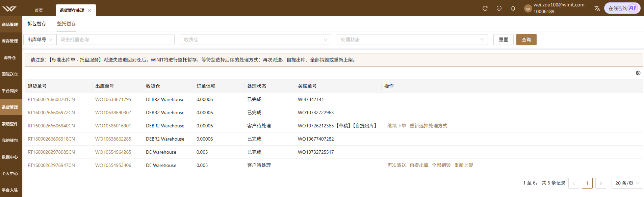Open the notification bell icon

[513, 8]
